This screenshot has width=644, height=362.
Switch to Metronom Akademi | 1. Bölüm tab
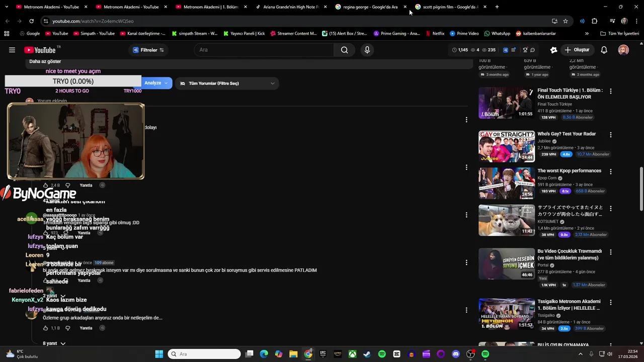tap(211, 7)
